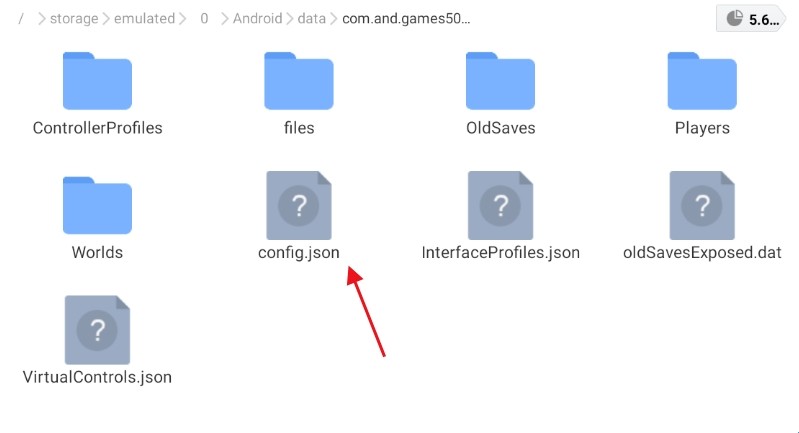The height and width of the screenshot is (433, 799).
Task: Open the files folder
Action: point(299,80)
